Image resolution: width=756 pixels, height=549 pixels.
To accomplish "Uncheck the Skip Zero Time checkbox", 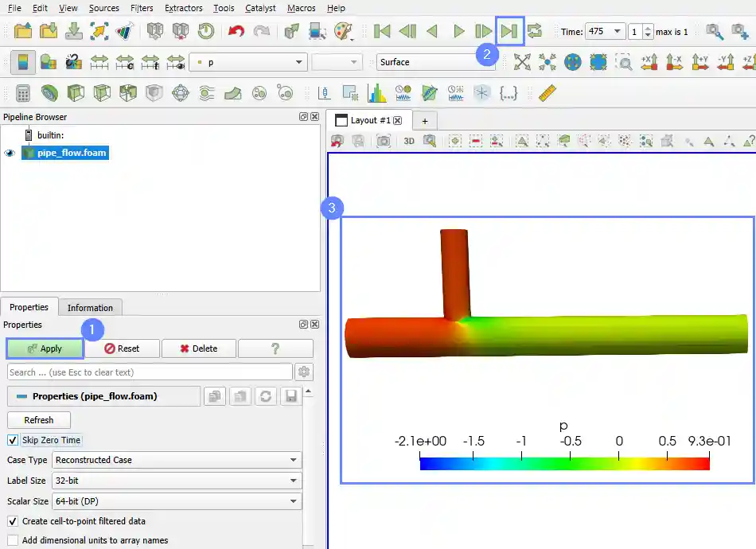I will click(13, 440).
